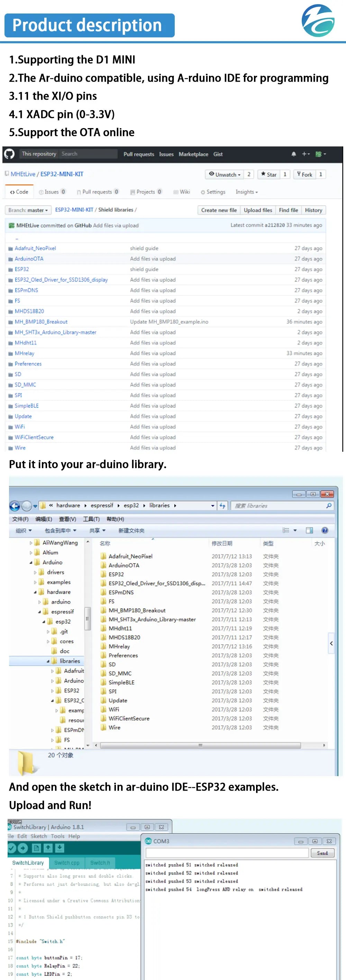
Task: Click the Explorer refresh button
Action: (x=222, y=506)
